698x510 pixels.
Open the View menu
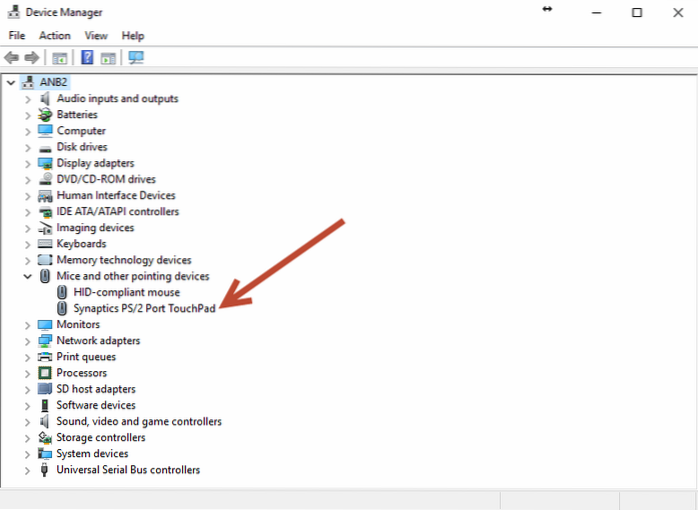(96, 36)
